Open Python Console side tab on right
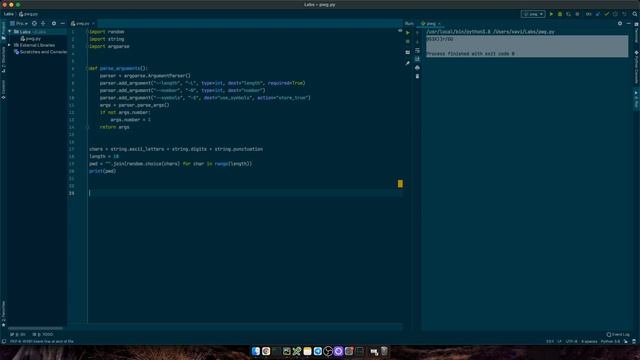This screenshot has height=360, width=640. [x=636, y=67]
